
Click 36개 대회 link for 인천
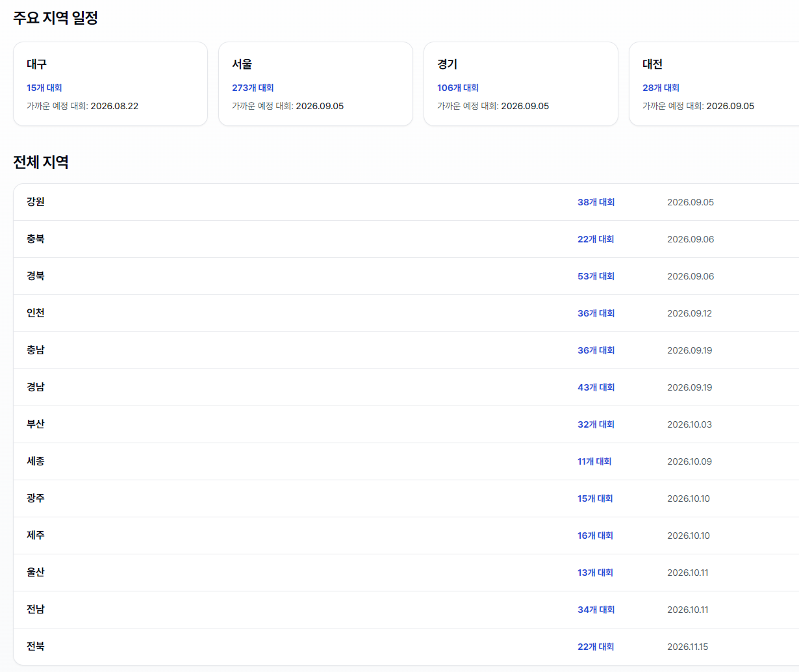(x=596, y=313)
